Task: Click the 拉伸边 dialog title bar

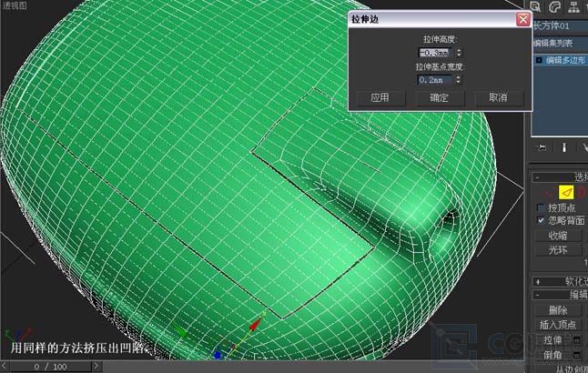Action: [432, 19]
